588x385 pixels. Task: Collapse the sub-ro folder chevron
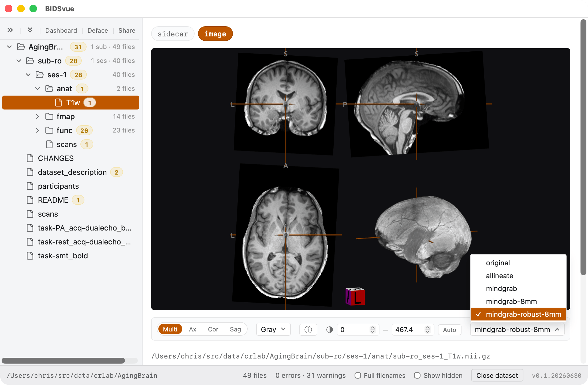(x=19, y=61)
